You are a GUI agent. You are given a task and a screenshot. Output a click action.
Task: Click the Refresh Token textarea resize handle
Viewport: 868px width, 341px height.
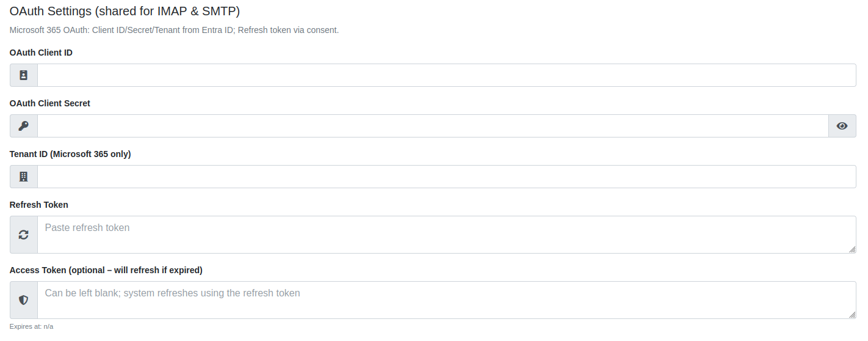tap(852, 249)
